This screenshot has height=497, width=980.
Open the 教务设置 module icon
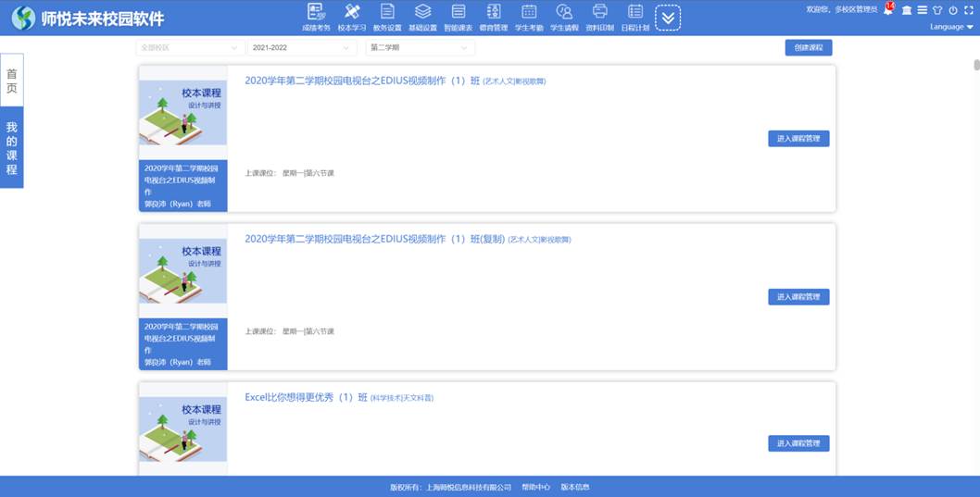point(387,17)
